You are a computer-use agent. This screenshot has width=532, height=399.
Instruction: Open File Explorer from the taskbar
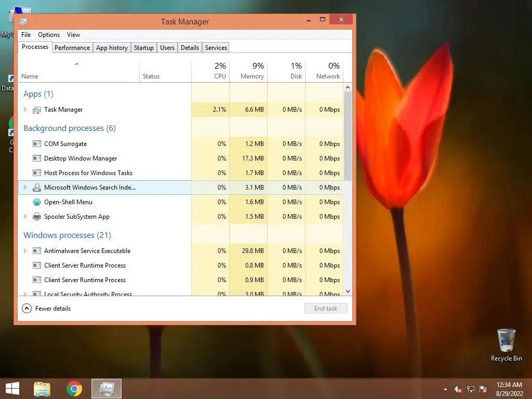coord(42,389)
